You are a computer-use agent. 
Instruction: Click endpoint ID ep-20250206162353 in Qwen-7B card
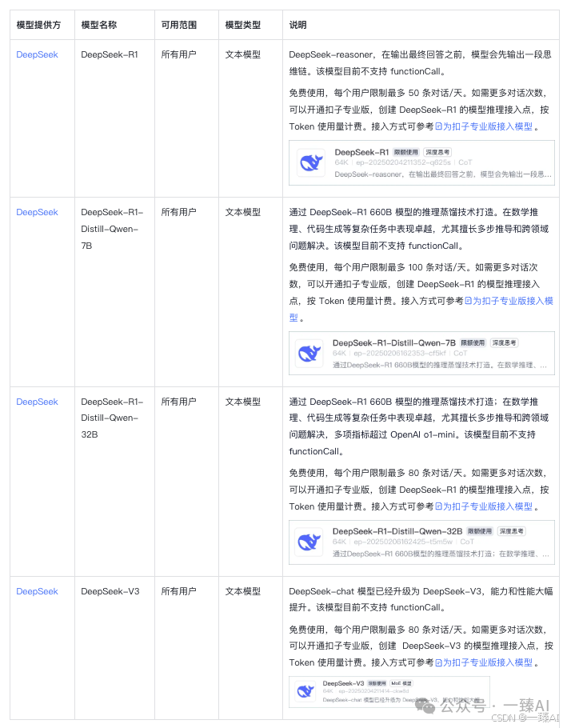coord(400,354)
